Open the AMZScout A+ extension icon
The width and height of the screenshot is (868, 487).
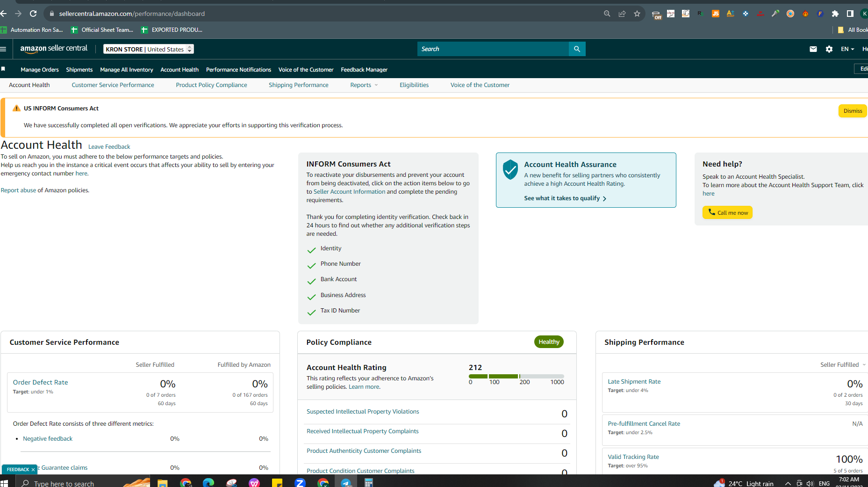[x=731, y=14]
